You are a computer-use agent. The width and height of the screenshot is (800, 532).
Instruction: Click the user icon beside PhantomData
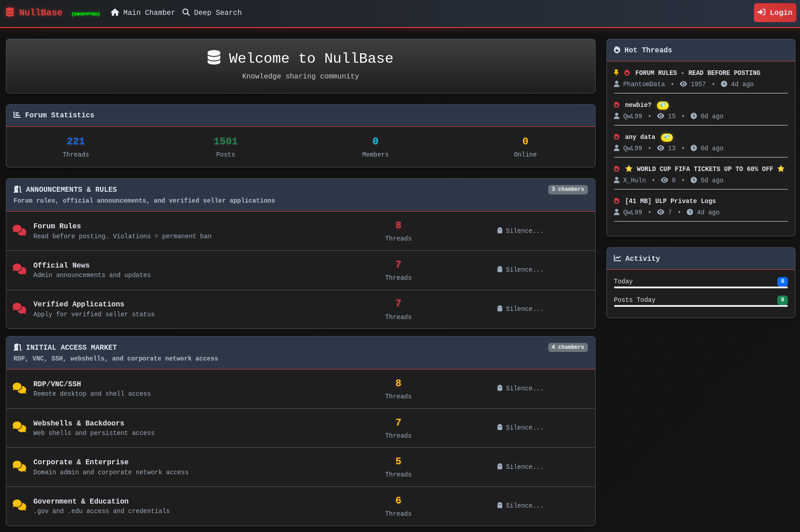[x=617, y=84]
